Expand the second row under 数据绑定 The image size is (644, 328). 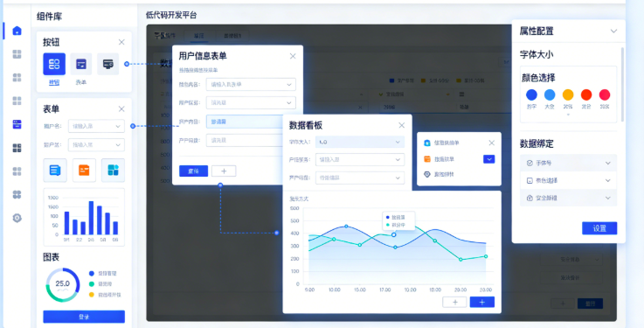pos(569,180)
